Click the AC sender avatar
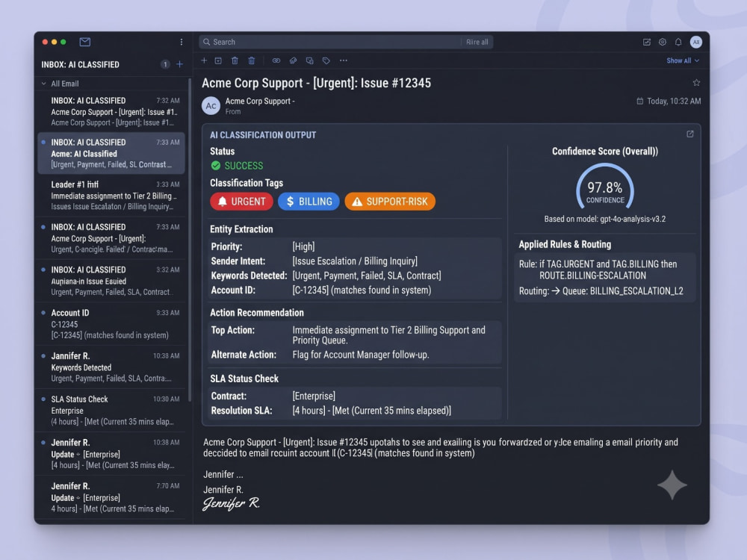This screenshot has width=747, height=560. tap(211, 106)
